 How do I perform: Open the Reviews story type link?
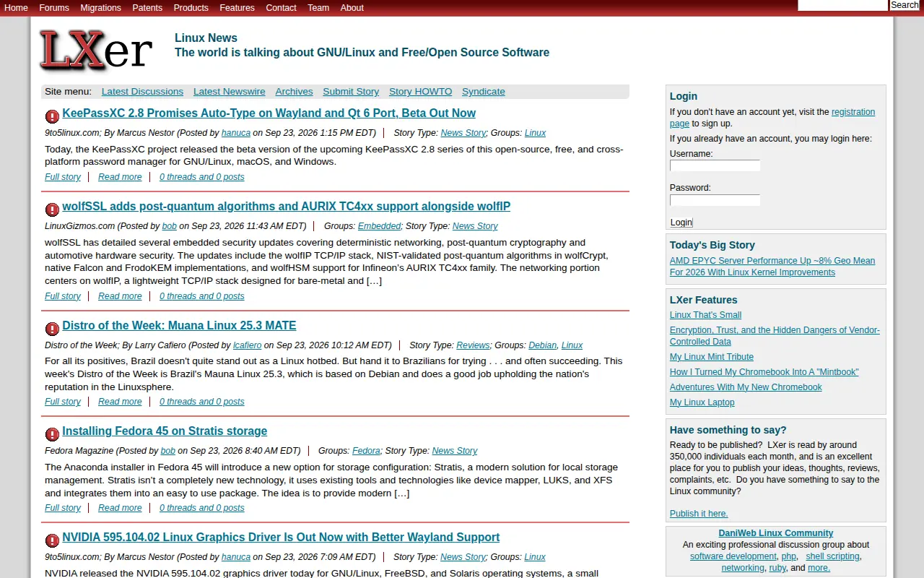point(474,345)
